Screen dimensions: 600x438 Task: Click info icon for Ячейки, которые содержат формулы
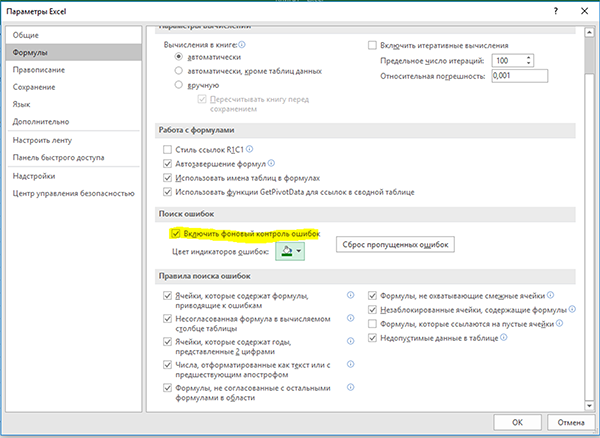click(351, 295)
